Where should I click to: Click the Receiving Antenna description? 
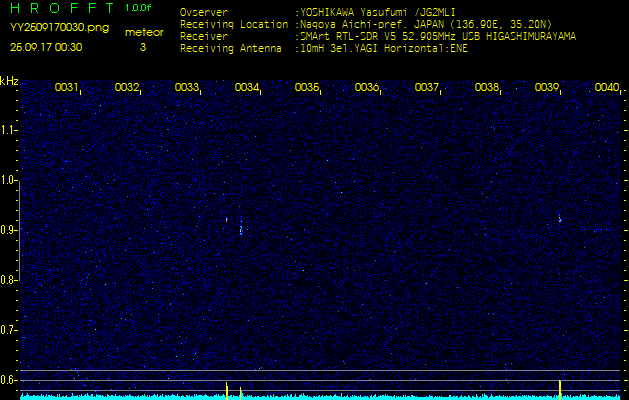(x=373, y=47)
